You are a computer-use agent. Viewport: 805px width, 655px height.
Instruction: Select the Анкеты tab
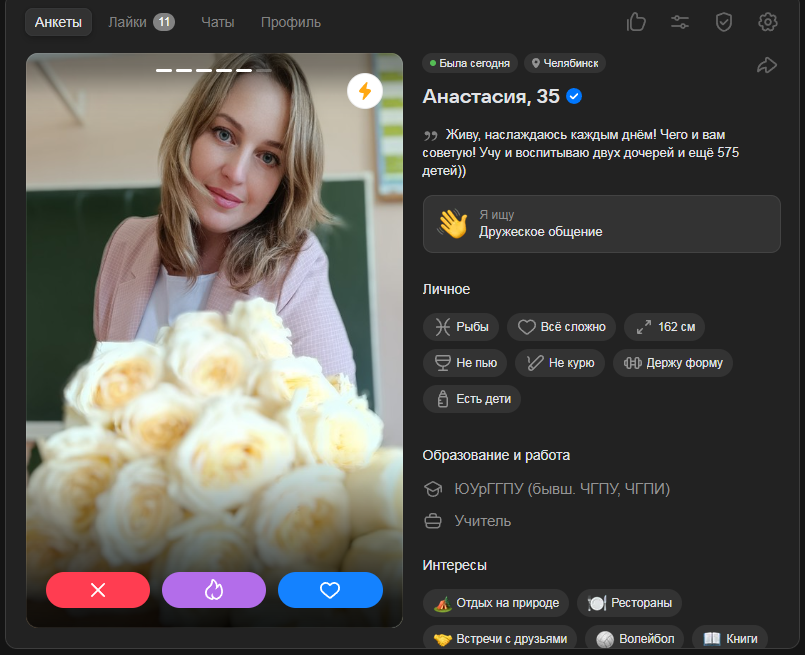click(58, 22)
